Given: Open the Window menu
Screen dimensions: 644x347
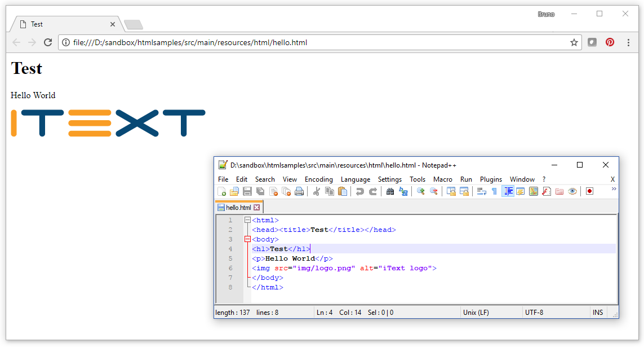Looking at the screenshot, I should pos(522,179).
